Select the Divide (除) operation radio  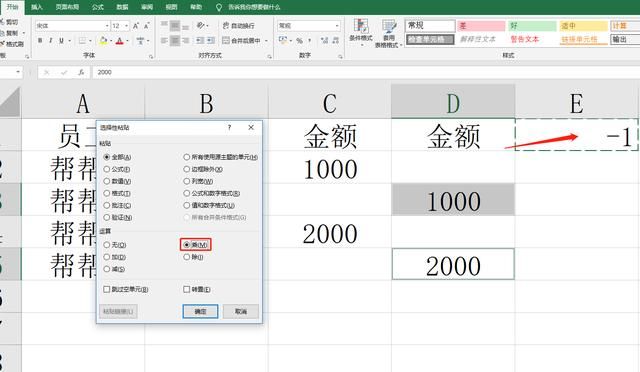pyautogui.click(x=187, y=257)
